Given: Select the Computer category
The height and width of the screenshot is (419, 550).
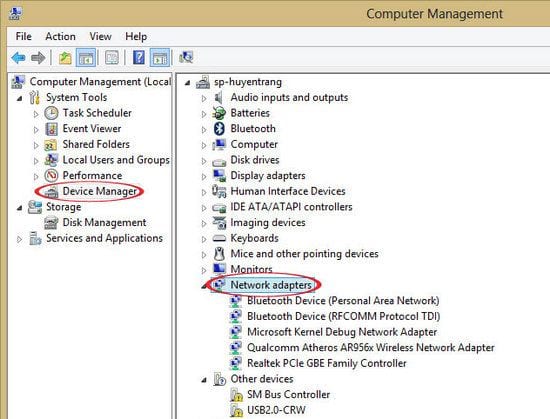Looking at the screenshot, I should click(254, 144).
